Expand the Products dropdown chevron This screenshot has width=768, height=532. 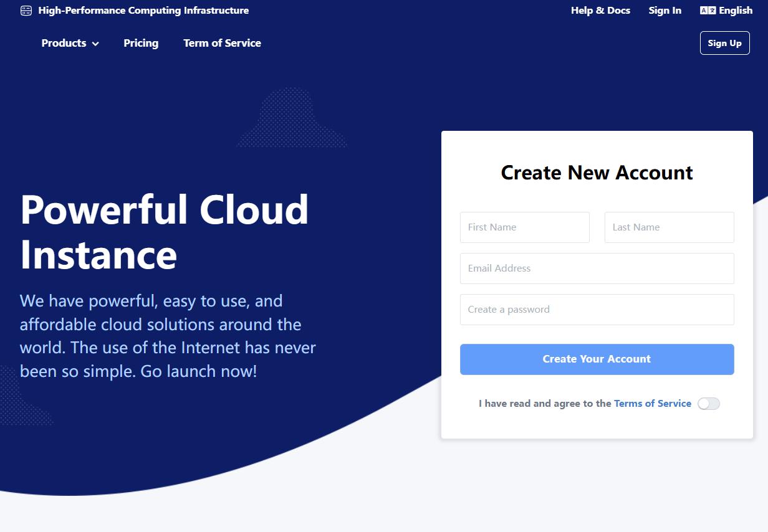tap(95, 44)
